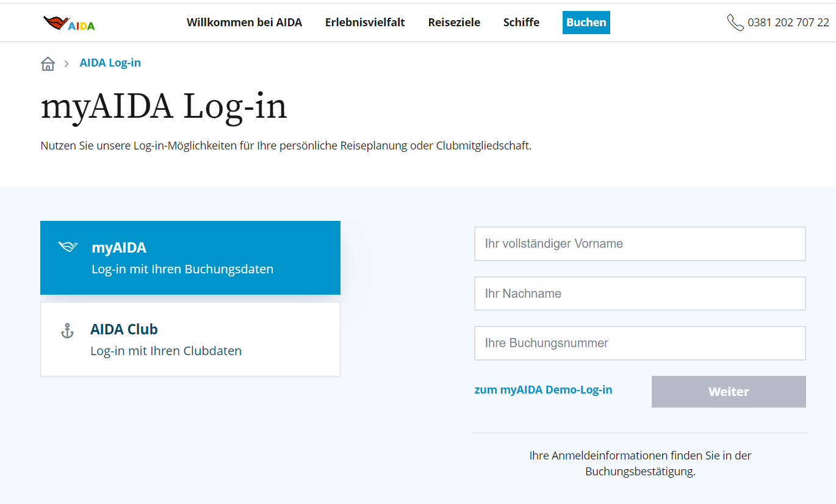Focus the Ihr Nachname field
This screenshot has width=836, height=504.
click(x=640, y=293)
